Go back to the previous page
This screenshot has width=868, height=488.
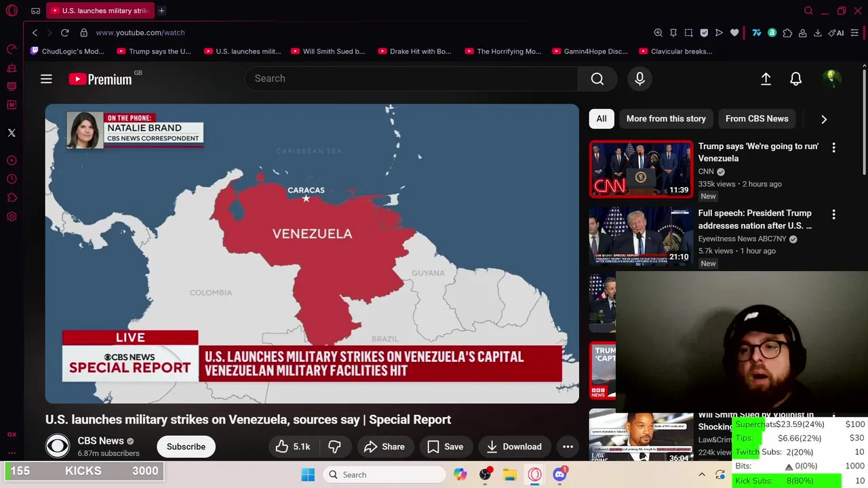(35, 33)
